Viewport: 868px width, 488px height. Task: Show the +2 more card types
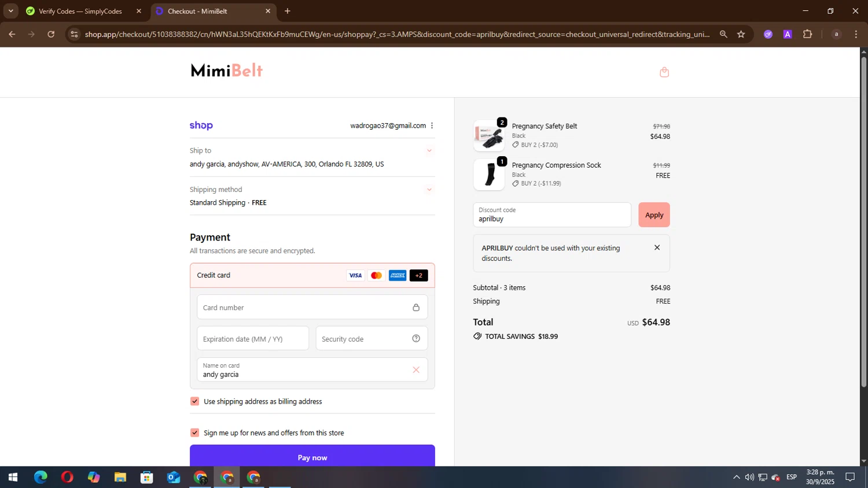[418, 276]
